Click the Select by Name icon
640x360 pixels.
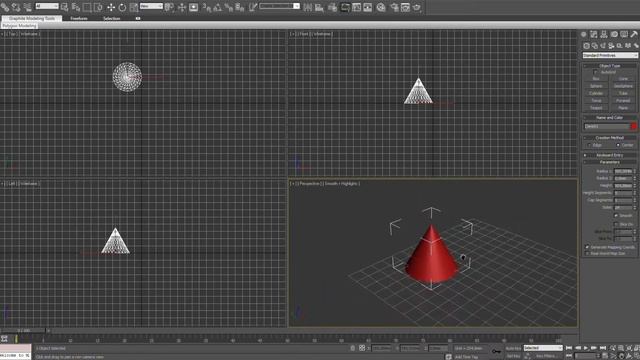(x=76, y=7)
